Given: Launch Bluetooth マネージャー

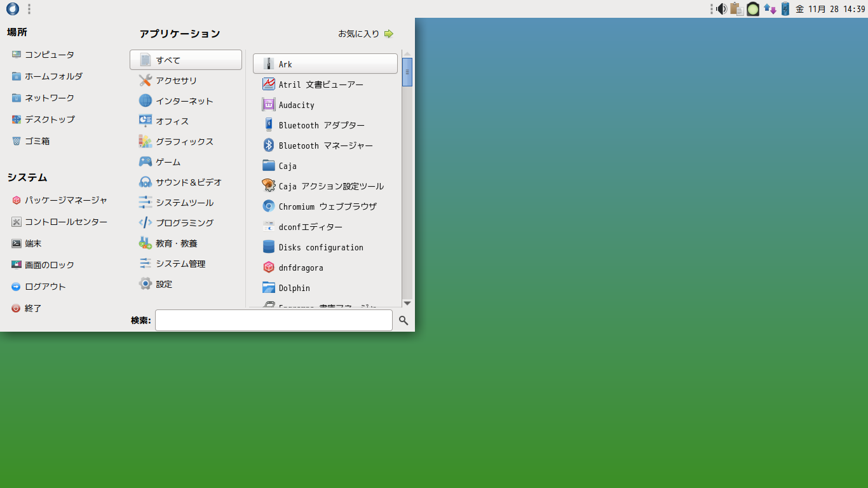Looking at the screenshot, I should coord(325,146).
